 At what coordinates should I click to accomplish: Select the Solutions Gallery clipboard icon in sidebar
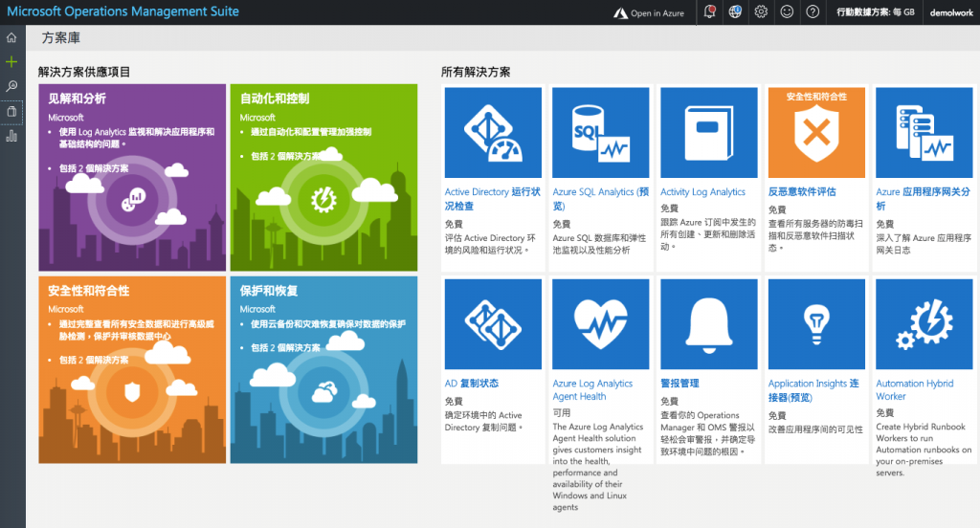coord(11,112)
